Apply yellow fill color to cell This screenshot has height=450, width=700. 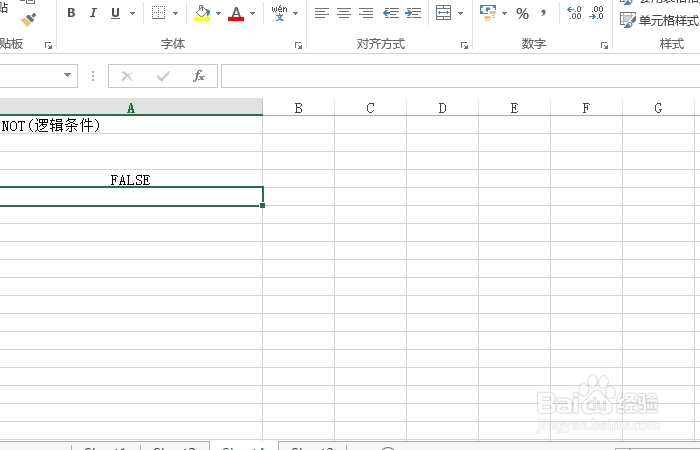coord(202,13)
